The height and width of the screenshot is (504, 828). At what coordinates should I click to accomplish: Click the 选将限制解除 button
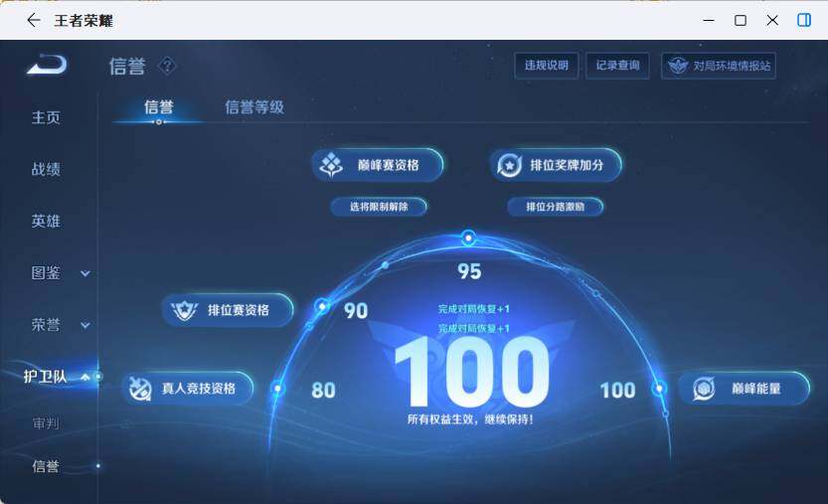click(x=379, y=207)
